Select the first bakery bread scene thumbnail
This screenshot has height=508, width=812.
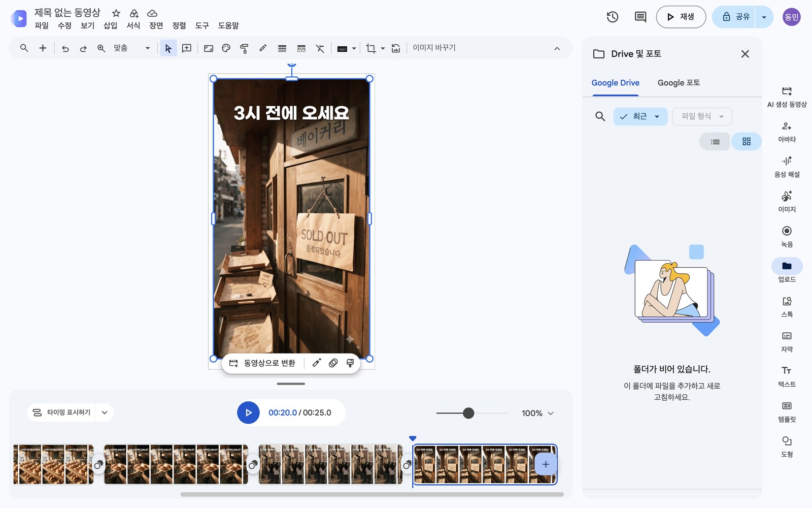(x=53, y=464)
